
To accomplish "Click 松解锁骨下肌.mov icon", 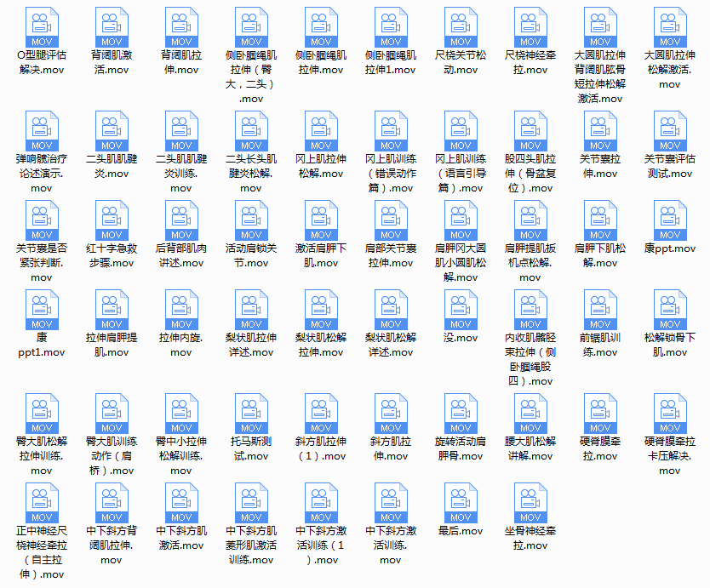I will (x=670, y=309).
